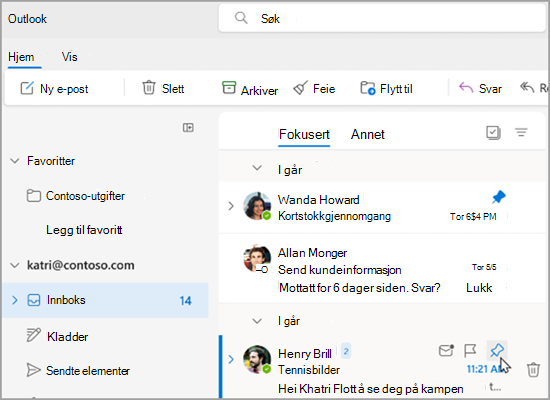The width and height of the screenshot is (550, 400).
Task: Toggle the select messages checkbox icon
Action: [x=493, y=133]
